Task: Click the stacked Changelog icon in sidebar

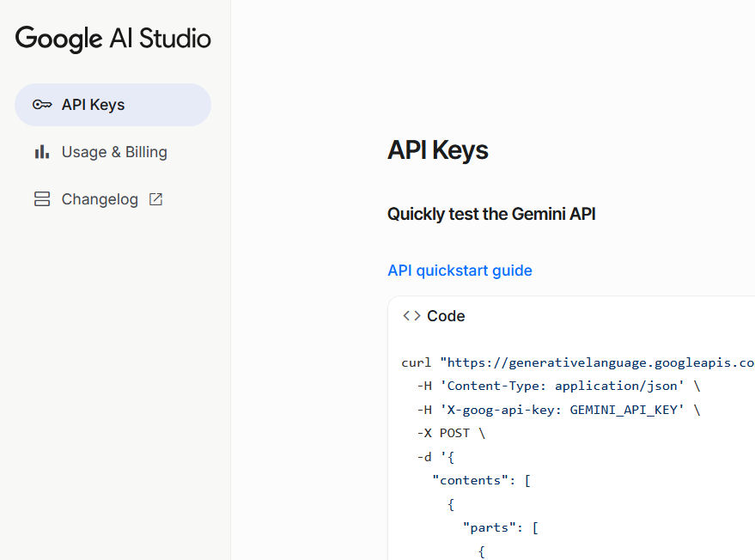Action: pyautogui.click(x=42, y=199)
